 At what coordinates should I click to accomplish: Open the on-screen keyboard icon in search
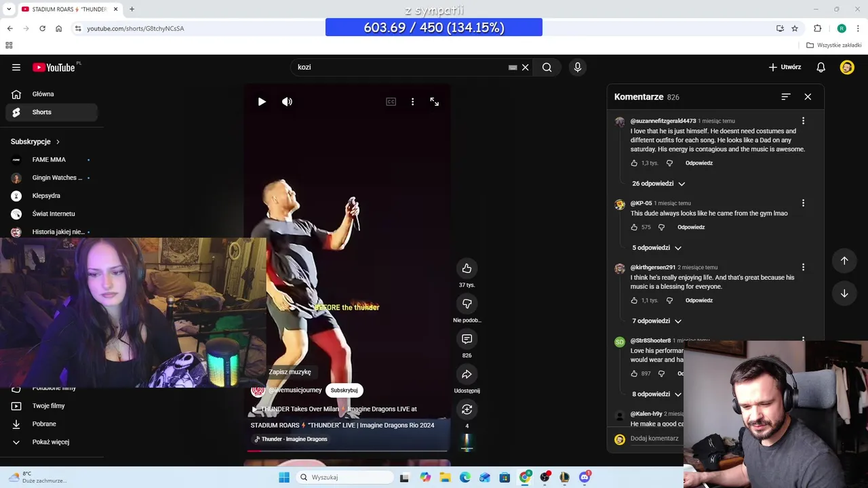tap(513, 67)
